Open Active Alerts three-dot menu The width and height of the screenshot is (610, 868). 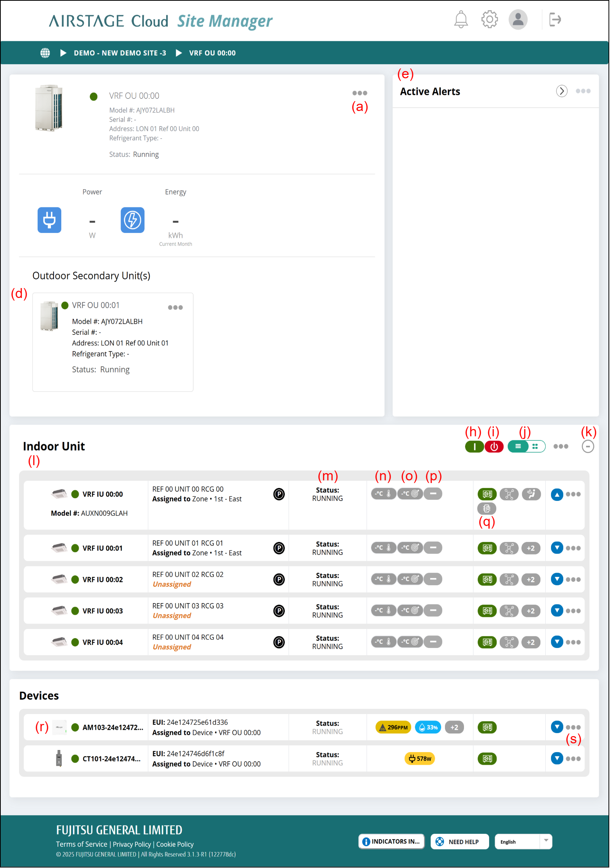coord(583,91)
